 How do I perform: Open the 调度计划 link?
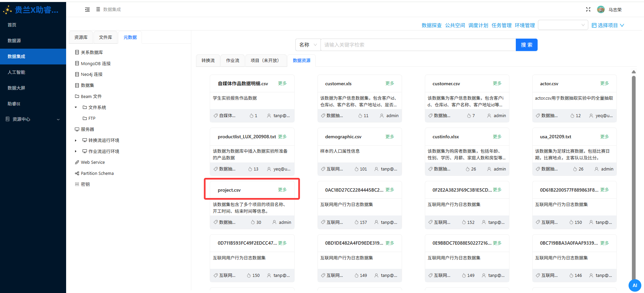pos(478,26)
